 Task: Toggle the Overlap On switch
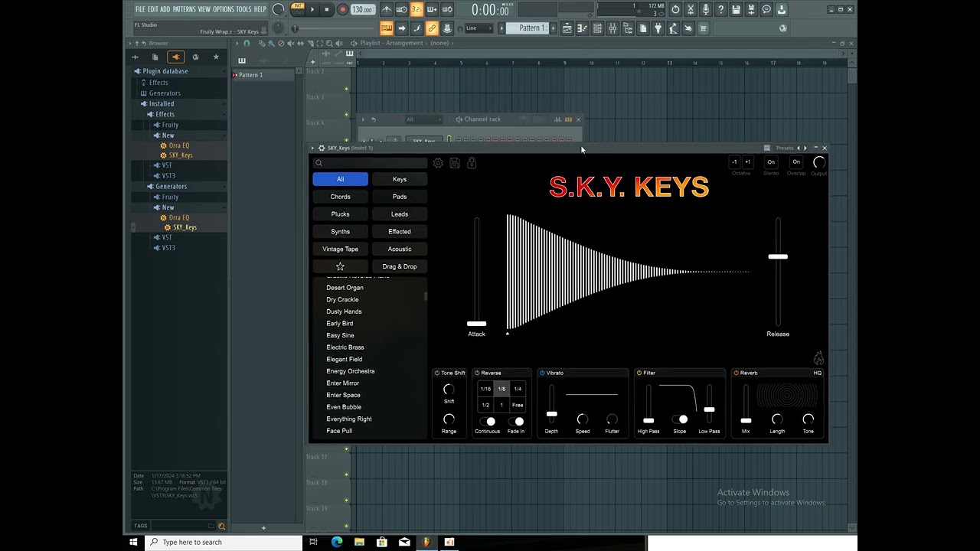pyautogui.click(x=796, y=161)
